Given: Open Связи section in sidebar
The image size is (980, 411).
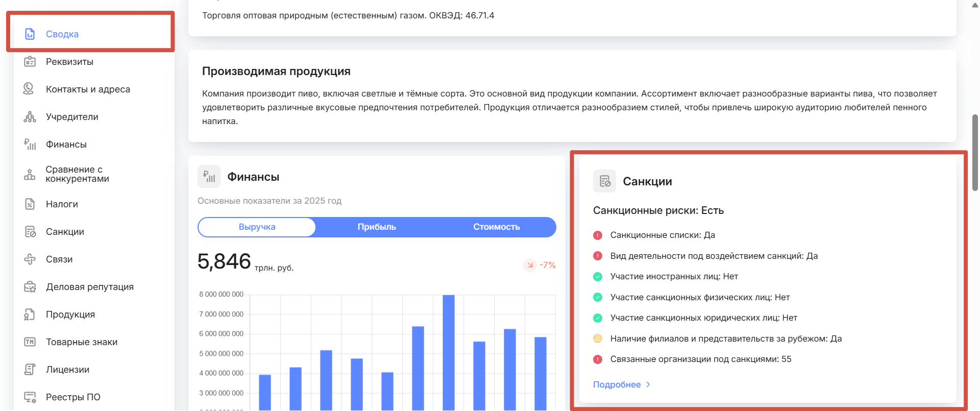Looking at the screenshot, I should (x=59, y=259).
